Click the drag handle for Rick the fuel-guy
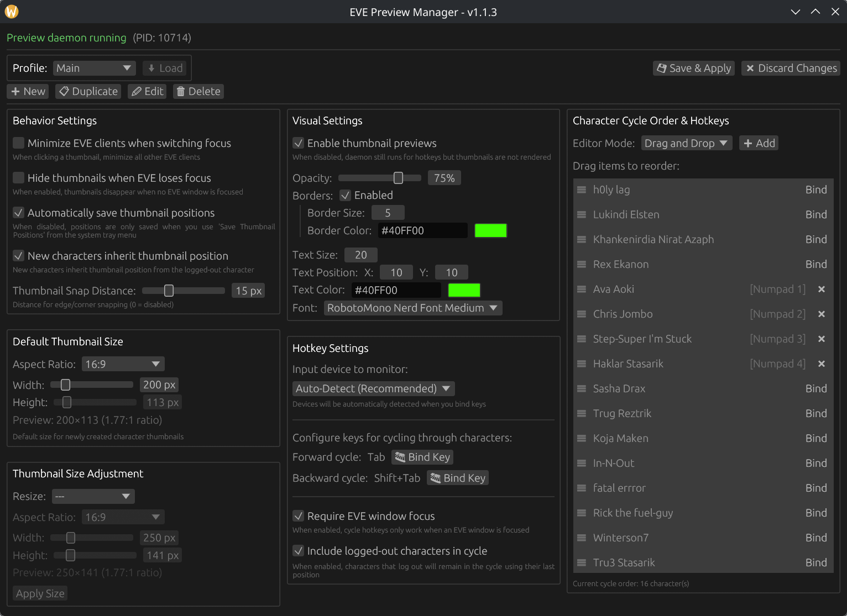 (582, 513)
